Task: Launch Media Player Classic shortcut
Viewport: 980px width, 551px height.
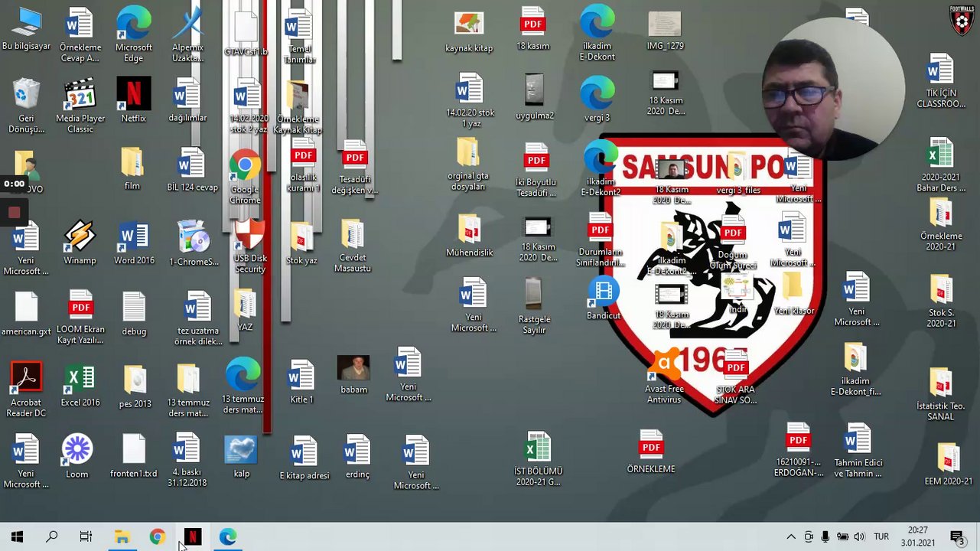Action: click(80, 106)
